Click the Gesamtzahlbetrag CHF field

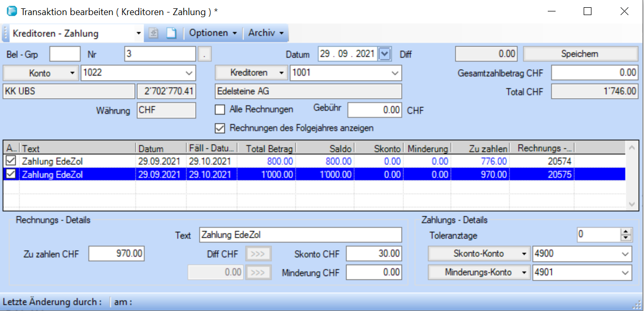click(594, 73)
